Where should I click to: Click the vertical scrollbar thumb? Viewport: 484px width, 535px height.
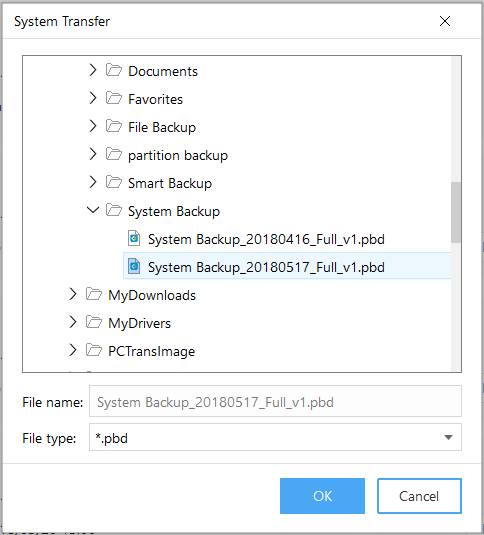point(456,212)
